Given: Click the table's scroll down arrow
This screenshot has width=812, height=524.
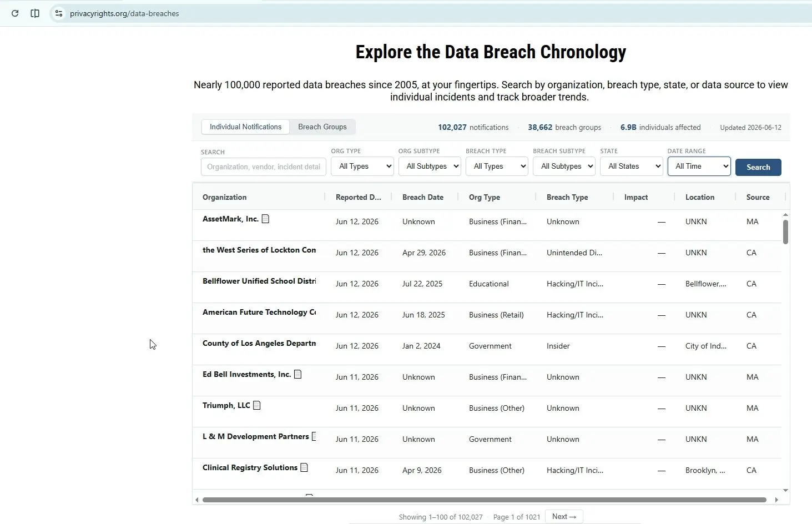Looking at the screenshot, I should pos(785,490).
